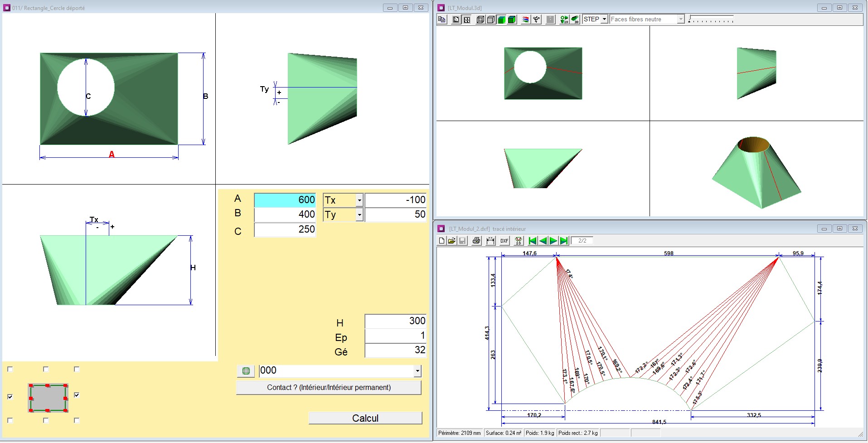Maximize the 011/ Rectangle_Cercle déporté window
The height and width of the screenshot is (443, 868).
pos(405,8)
